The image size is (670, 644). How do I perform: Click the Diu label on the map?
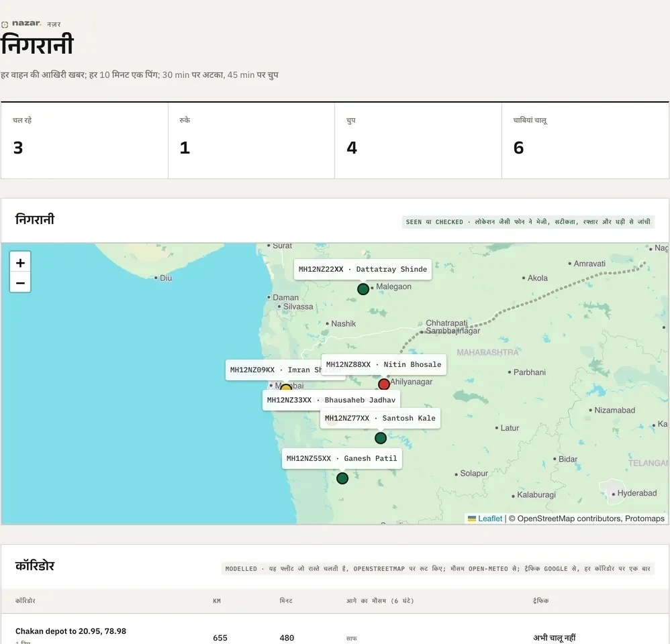166,278
